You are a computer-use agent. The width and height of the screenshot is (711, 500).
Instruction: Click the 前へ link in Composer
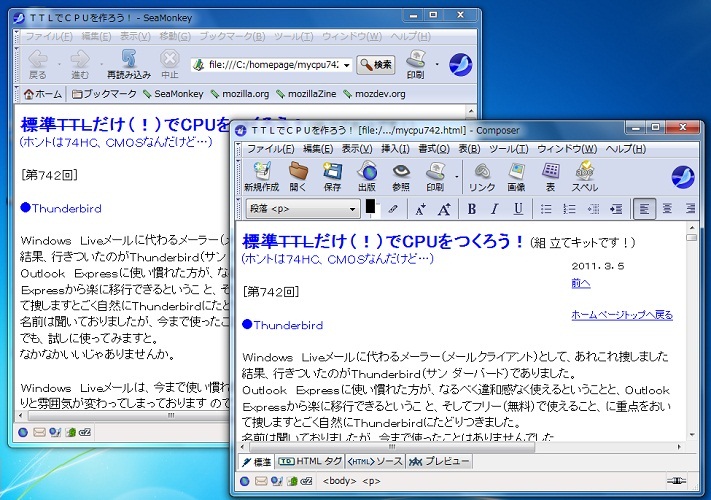pos(581,283)
